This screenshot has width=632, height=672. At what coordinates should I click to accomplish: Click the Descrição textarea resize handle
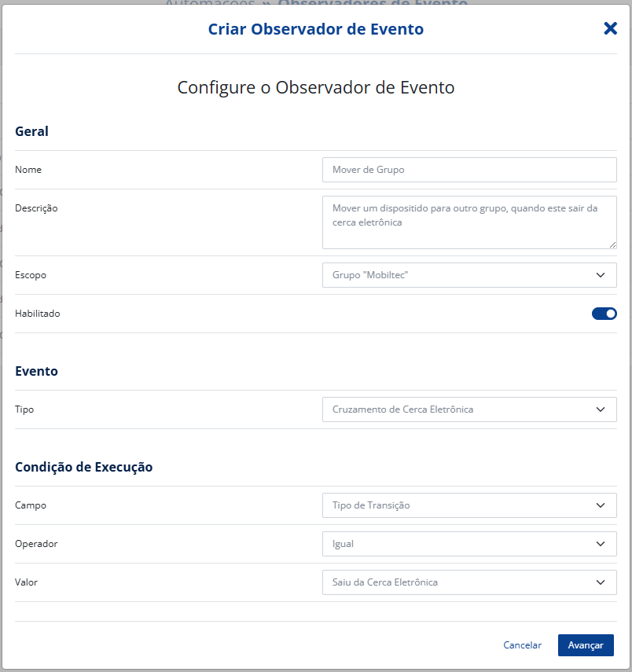[612, 244]
